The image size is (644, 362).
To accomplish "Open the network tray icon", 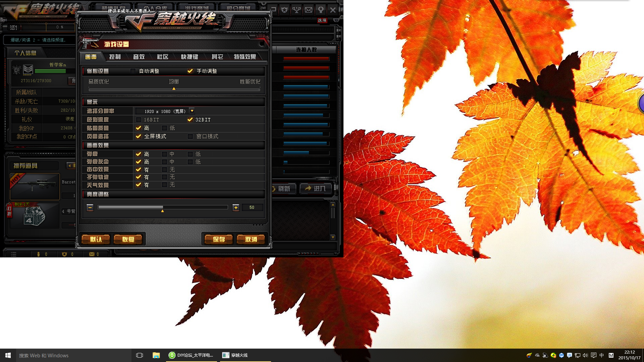I will click(577, 355).
